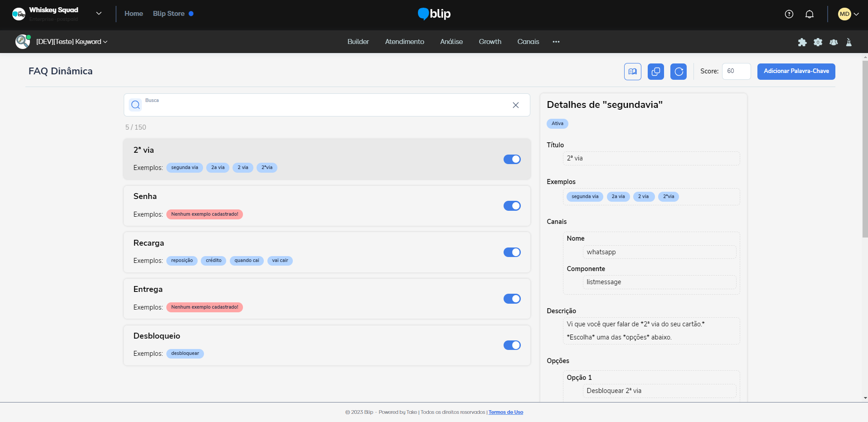The width and height of the screenshot is (868, 422).
Task: Click the page vertical scrollbar
Action: click(x=865, y=150)
